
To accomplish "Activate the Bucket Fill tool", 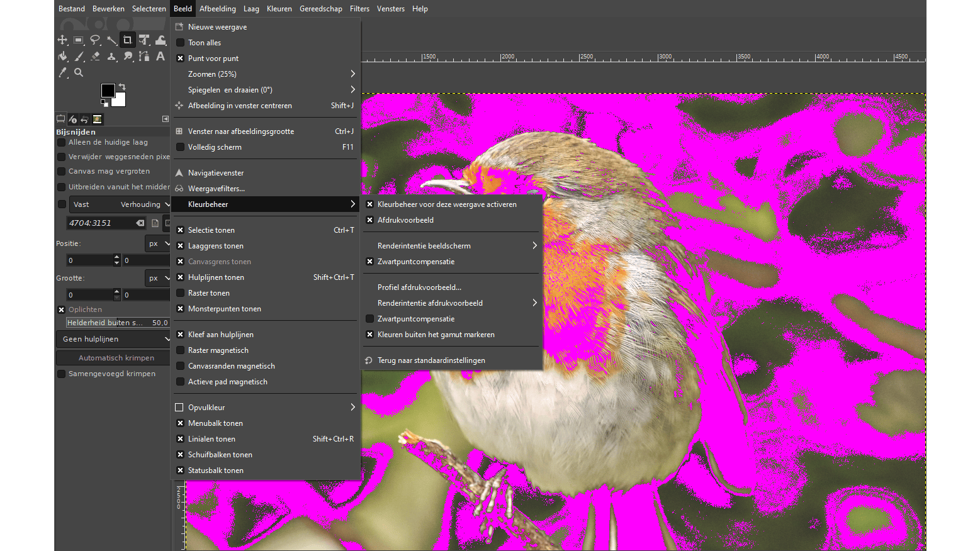I will click(62, 57).
